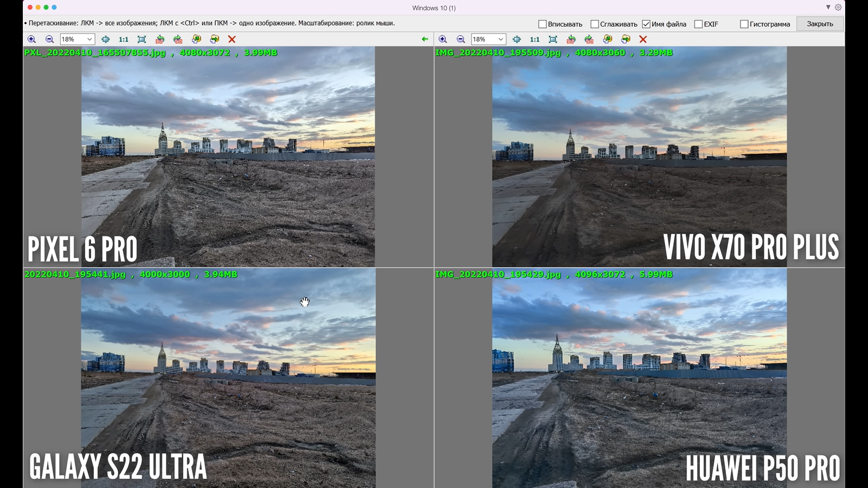Zoom out on the Vivo X70 image
Image resolution: width=868 pixels, height=488 pixels.
(x=461, y=39)
